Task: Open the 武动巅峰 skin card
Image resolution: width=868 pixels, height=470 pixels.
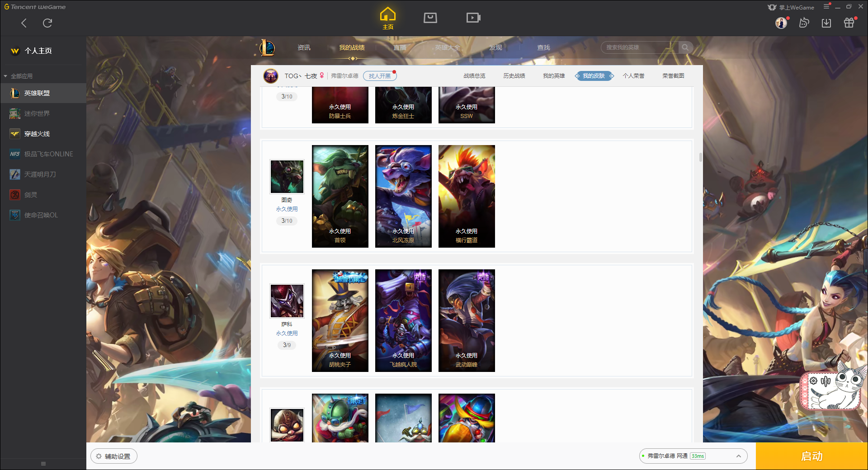Action: coord(467,320)
